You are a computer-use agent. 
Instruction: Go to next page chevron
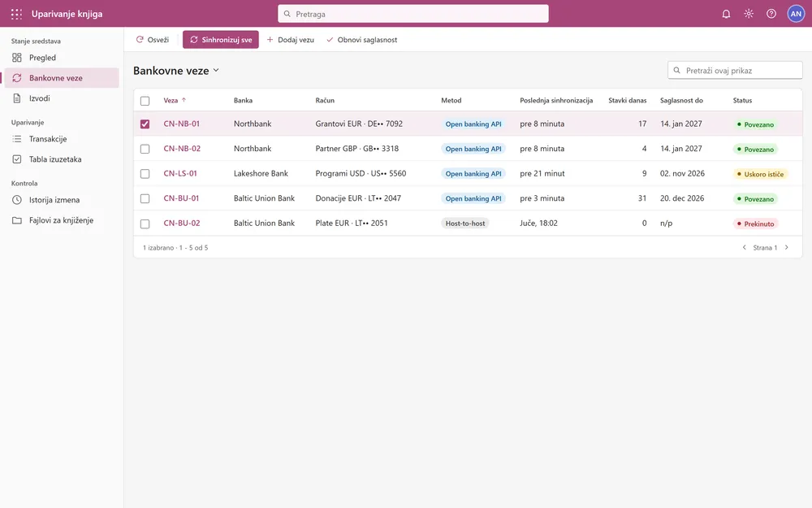787,248
